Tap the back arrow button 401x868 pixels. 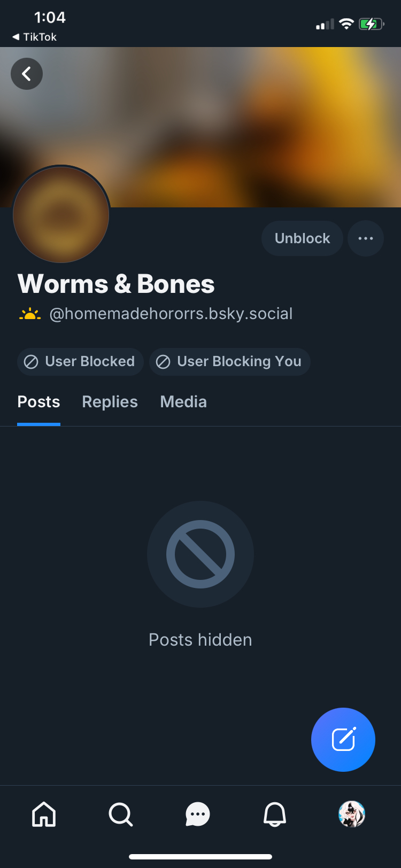pos(27,74)
